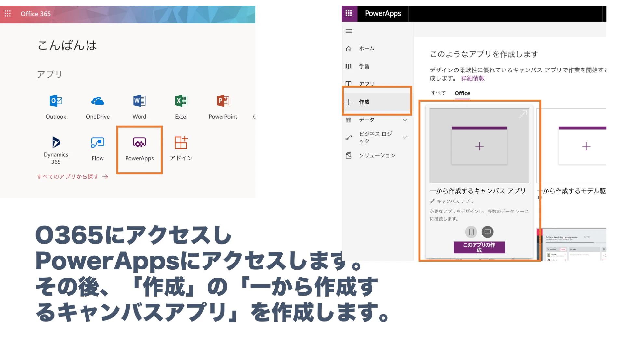Launch the Flow app icon
Viewport: 644px width, 362px height.
(98, 142)
